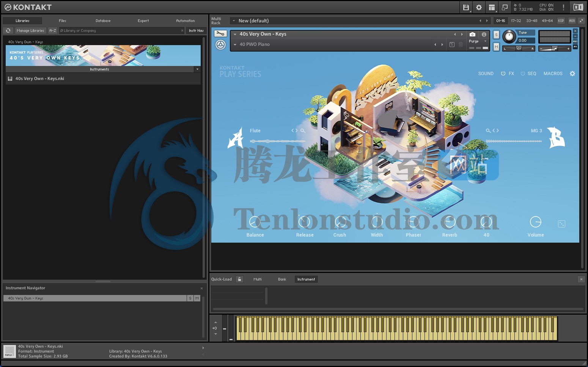The image size is (588, 367).
Task: Switch Quick-Load to Multi tab
Action: 258,279
